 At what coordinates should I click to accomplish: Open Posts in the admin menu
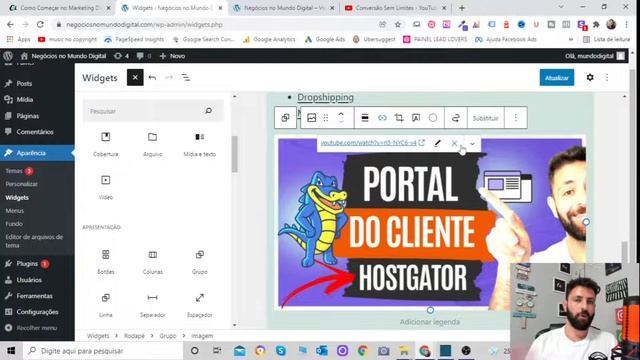click(24, 83)
